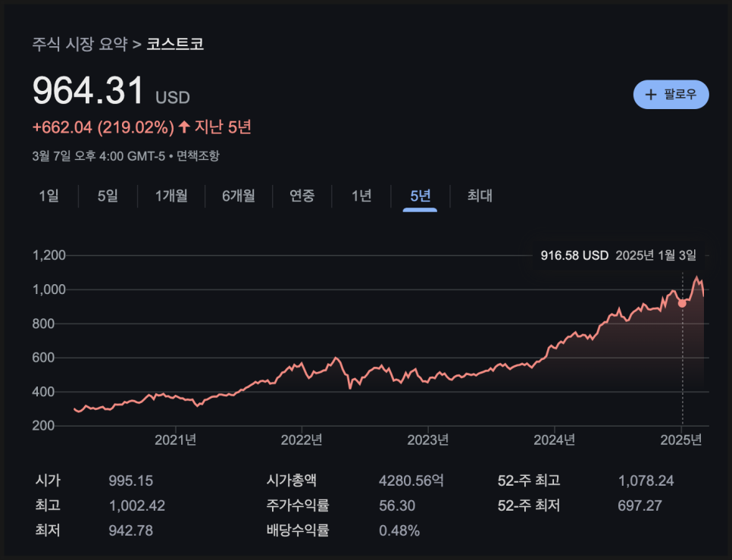Click the 최고 day high label
This screenshot has width=732, height=560.
48,505
